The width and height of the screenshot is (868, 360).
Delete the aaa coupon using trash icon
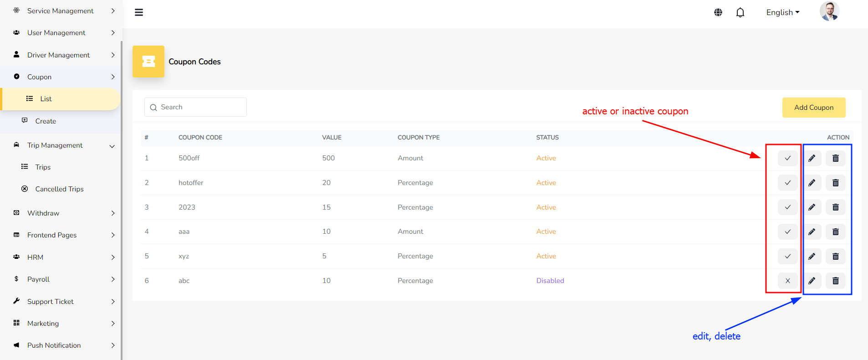[x=835, y=232]
